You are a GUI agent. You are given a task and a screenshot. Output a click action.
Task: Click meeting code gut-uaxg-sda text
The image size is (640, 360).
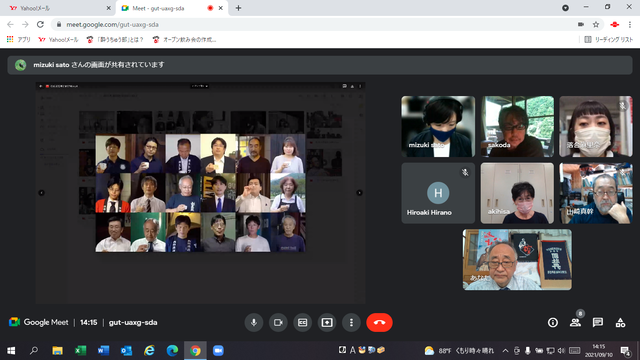[x=133, y=322]
